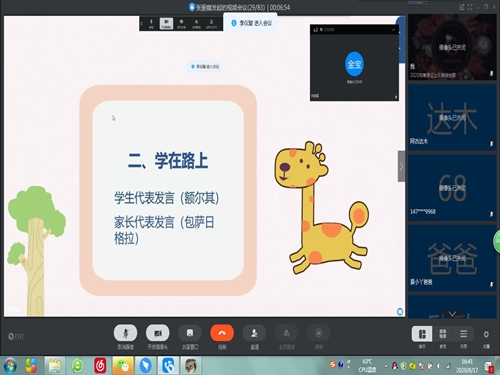Click the fifth icon in shared mini toolbar

pos(211,23)
